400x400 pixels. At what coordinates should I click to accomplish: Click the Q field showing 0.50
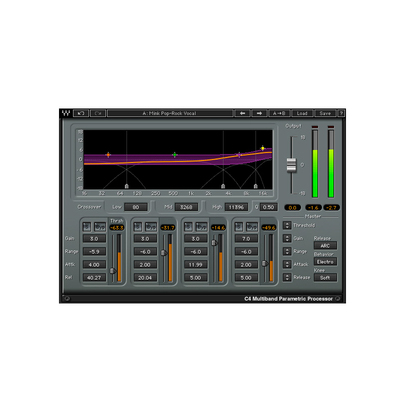(268, 207)
